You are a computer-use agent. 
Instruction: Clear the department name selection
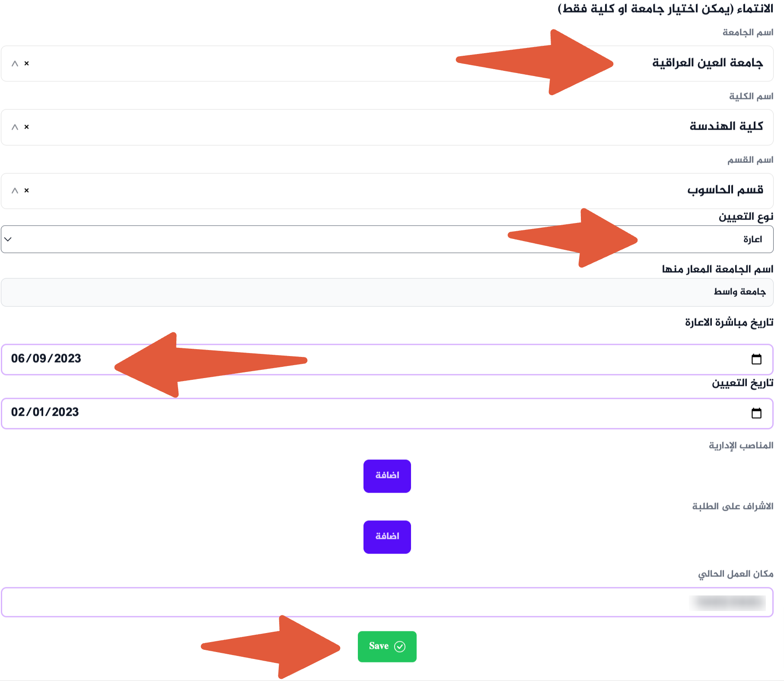[27, 191]
